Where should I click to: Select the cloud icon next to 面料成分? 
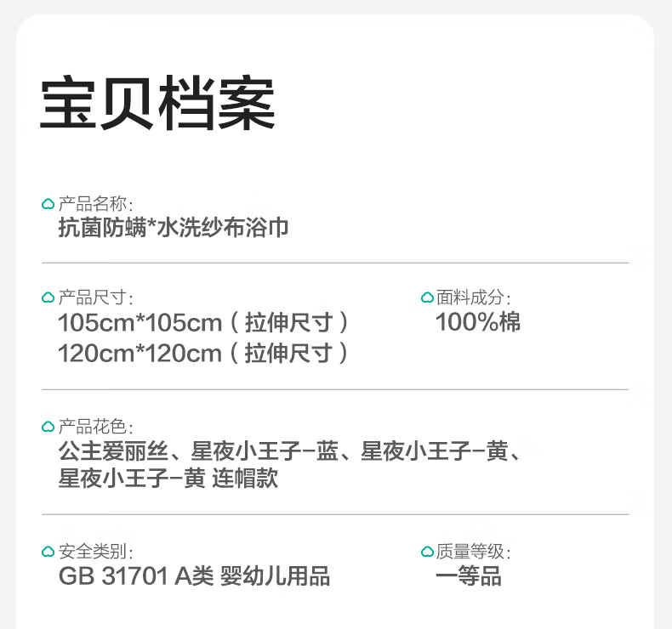(427, 298)
